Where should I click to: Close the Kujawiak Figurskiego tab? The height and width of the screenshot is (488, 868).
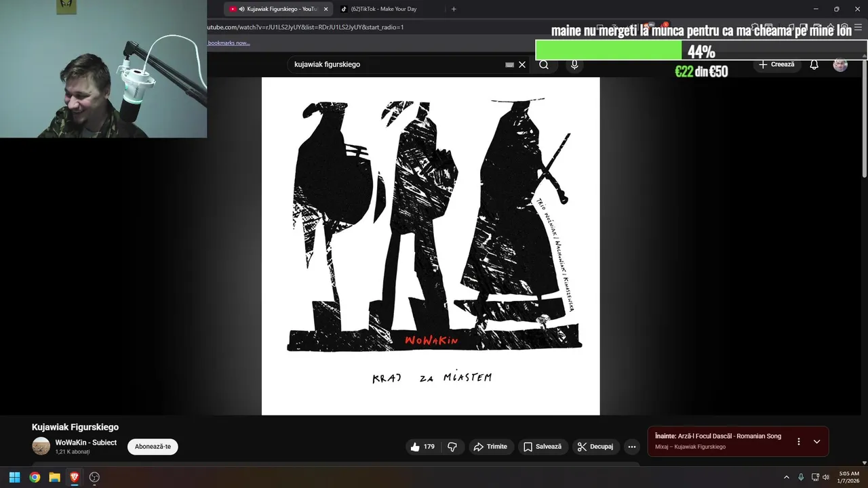325,9
